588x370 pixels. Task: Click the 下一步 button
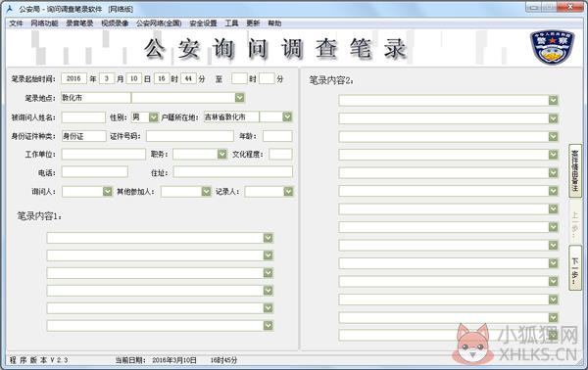pyautogui.click(x=575, y=267)
